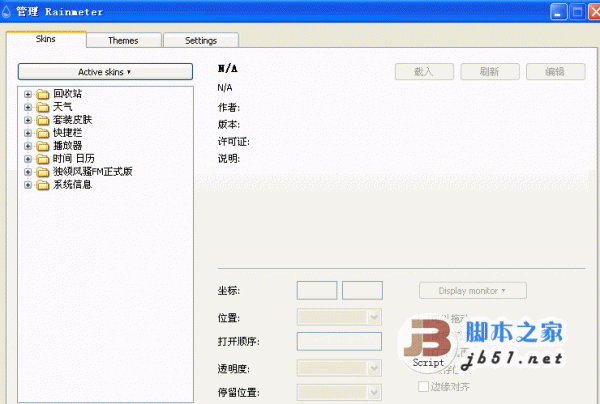Click the folder icon beside 播放器

point(43,146)
